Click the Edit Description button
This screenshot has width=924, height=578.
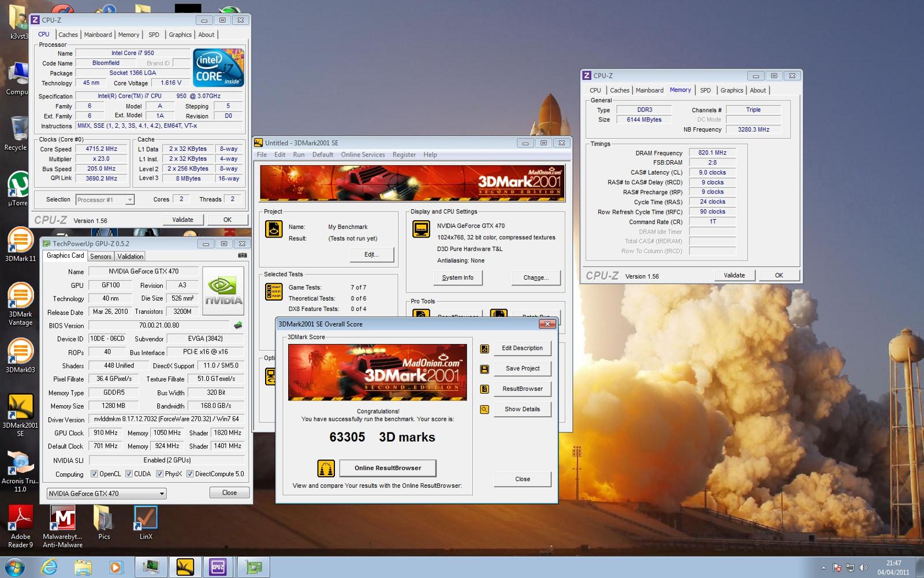[522, 349]
